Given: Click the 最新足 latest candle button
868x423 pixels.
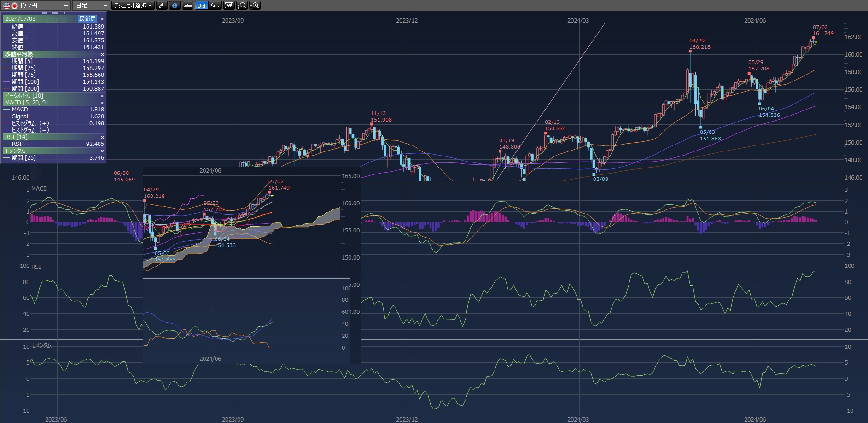Looking at the screenshot, I should click(x=87, y=19).
